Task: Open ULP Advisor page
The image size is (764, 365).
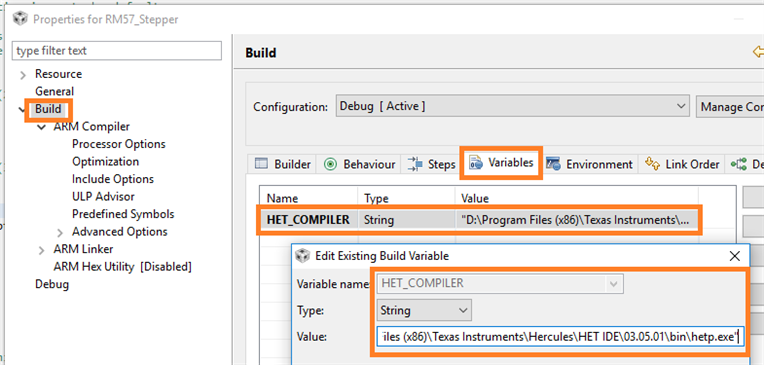Action: [103, 197]
